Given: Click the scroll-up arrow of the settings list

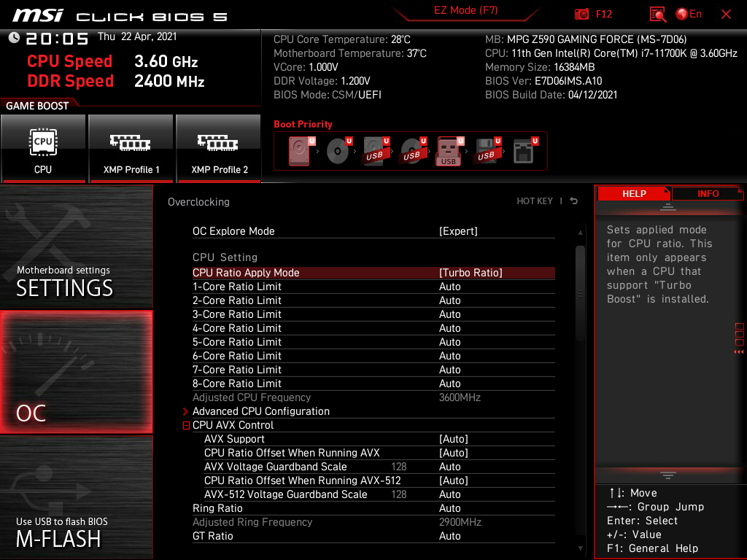Looking at the screenshot, I should pos(580,233).
